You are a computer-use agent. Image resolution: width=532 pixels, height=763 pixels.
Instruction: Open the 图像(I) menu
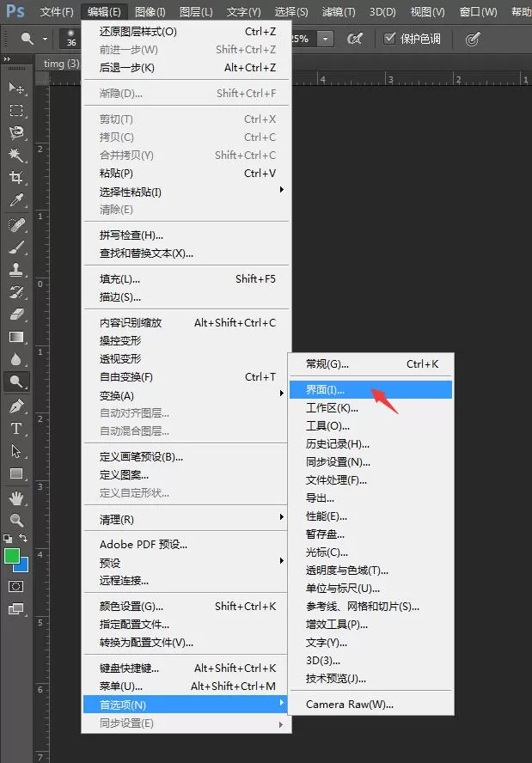150,12
